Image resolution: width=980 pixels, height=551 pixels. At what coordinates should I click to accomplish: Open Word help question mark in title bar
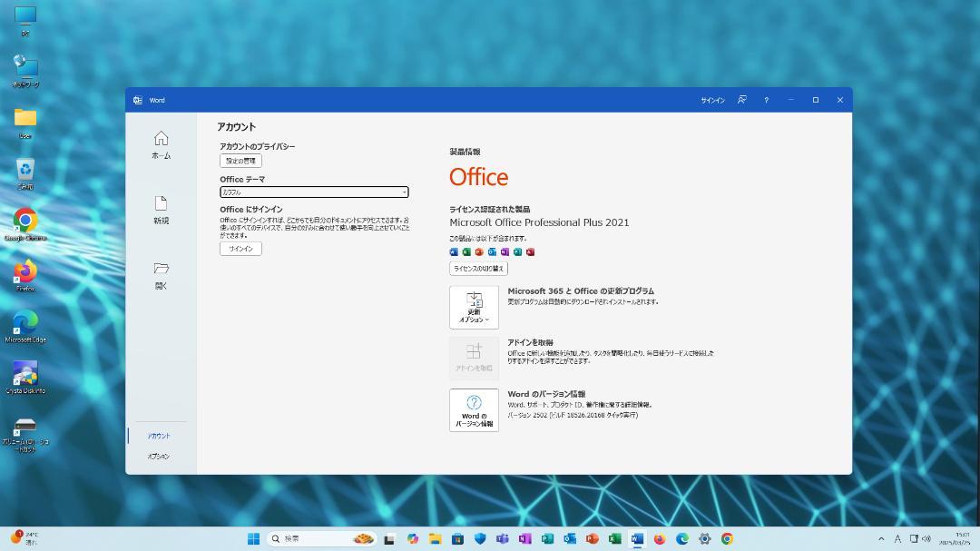click(x=766, y=100)
